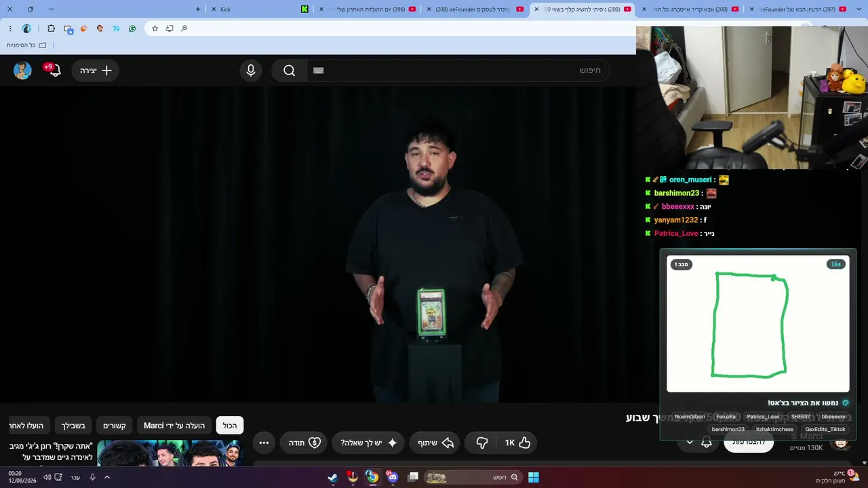Show hidden icons in the system tray
Screen dimensions: 868x488
coord(107,477)
